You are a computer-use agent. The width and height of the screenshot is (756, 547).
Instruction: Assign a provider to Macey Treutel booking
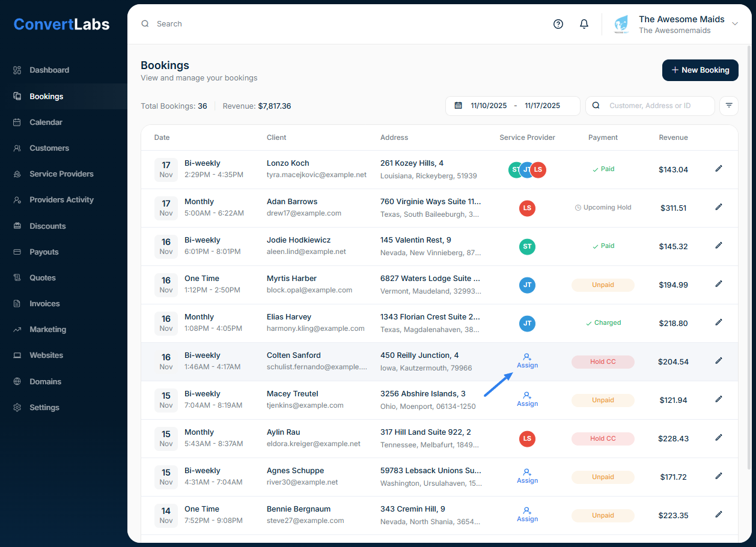point(527,399)
